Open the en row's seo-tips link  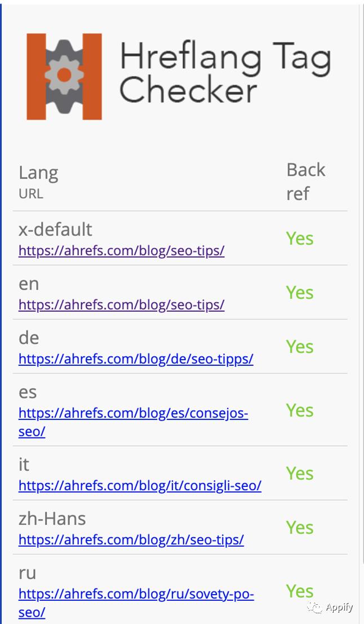click(121, 304)
